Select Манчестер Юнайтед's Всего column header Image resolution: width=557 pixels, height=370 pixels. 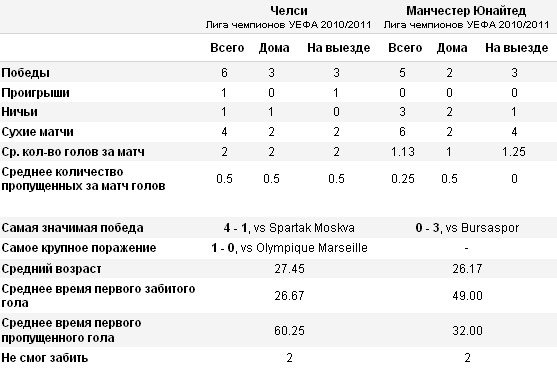[405, 48]
